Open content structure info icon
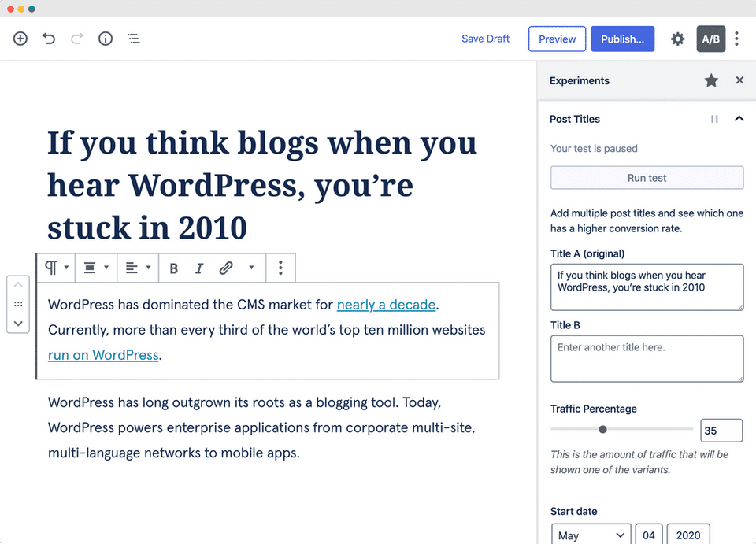 point(106,39)
